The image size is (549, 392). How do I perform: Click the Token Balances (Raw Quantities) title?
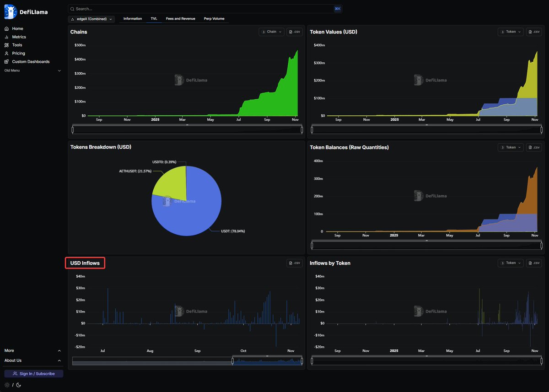[350, 147]
